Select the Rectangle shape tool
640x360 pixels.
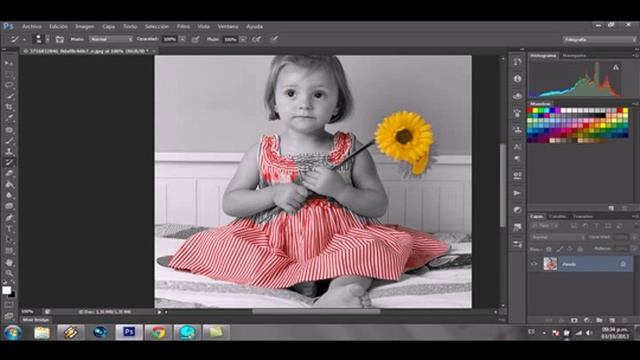click(9, 251)
